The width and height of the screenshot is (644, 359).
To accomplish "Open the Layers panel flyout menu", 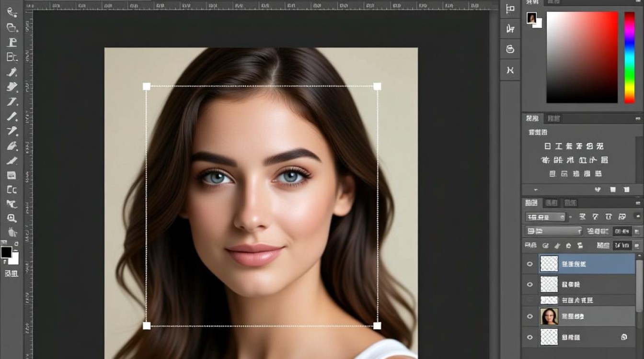I will (638, 203).
